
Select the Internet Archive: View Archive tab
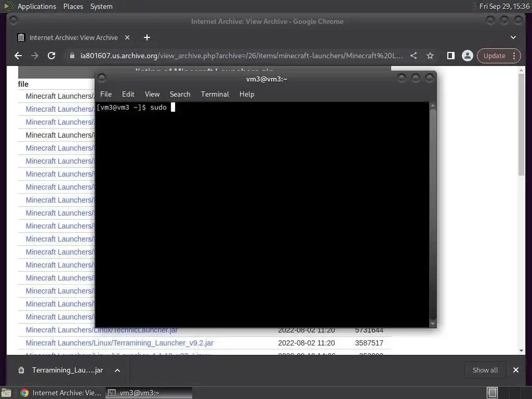[x=74, y=37]
